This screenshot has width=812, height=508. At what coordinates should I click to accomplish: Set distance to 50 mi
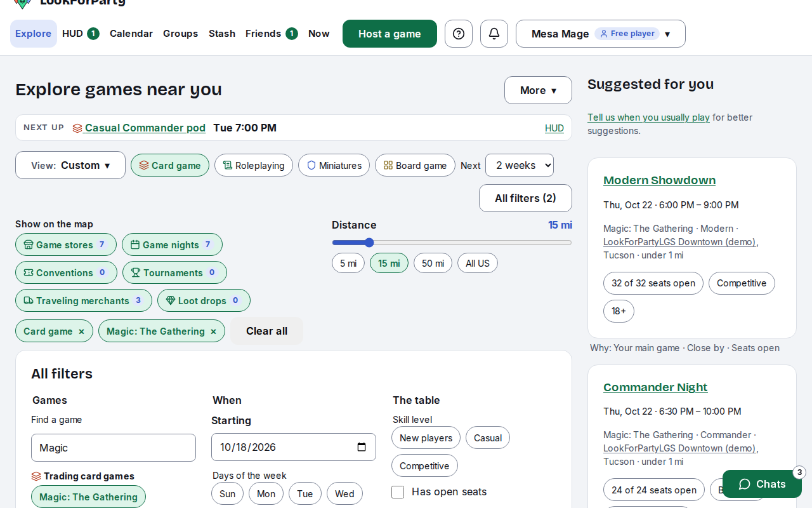click(433, 263)
